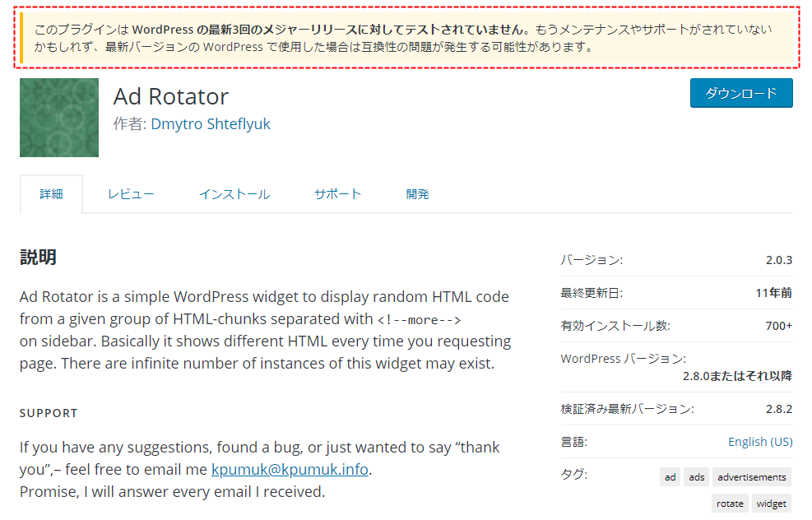This screenshot has height=520, width=812.
Task: Open the 'rotate' tag
Action: (730, 504)
